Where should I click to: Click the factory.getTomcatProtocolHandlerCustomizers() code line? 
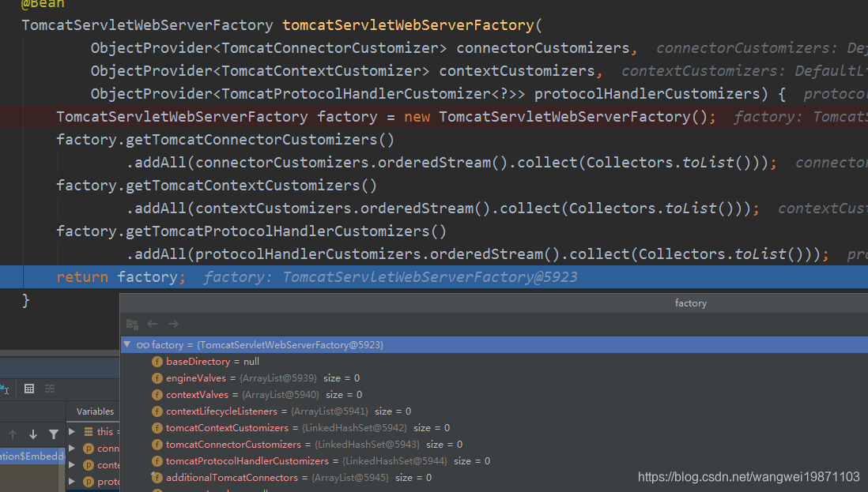pyautogui.click(x=251, y=231)
